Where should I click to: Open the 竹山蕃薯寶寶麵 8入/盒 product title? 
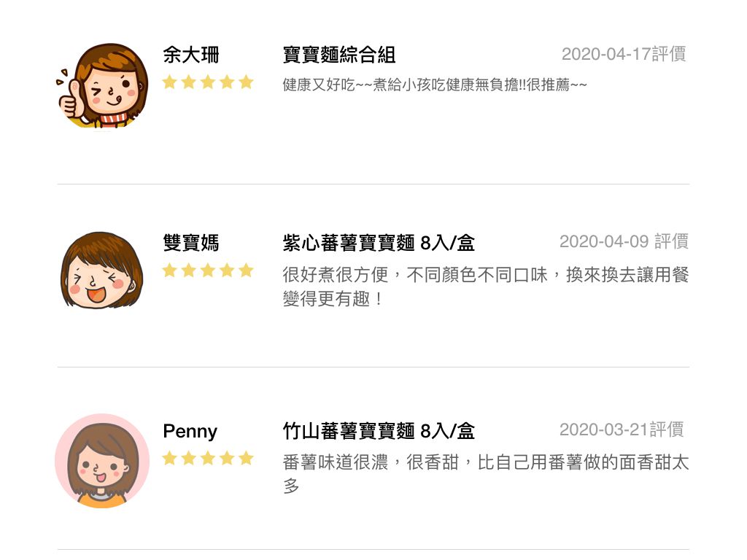(379, 431)
